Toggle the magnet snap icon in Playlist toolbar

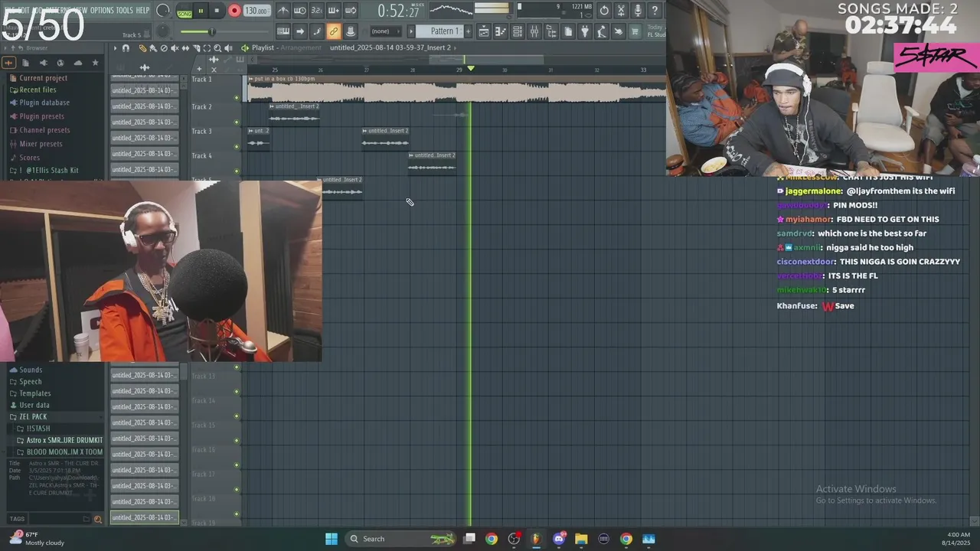point(126,48)
